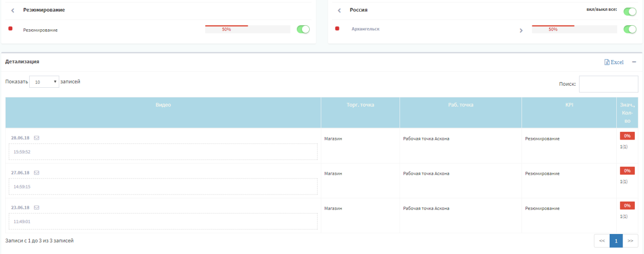This screenshot has height=254, width=644.
Task: Sort table by Знач., Кол-во column header
Action: pyautogui.click(x=628, y=112)
